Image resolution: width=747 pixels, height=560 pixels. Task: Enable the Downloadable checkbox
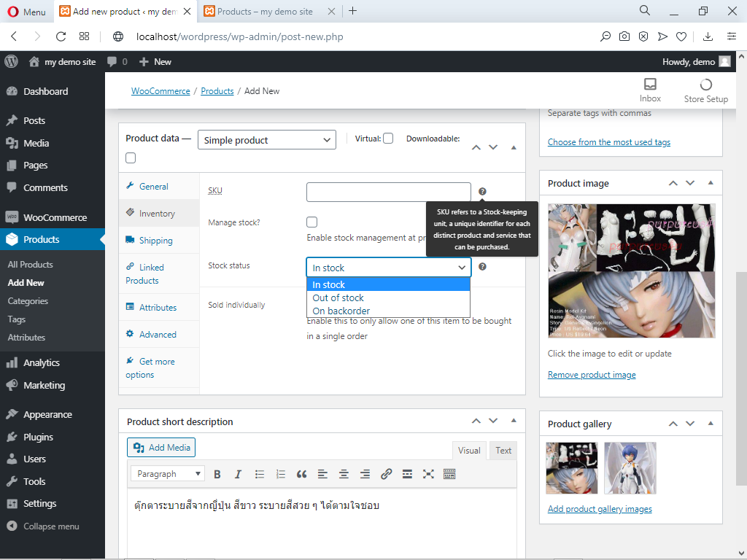click(x=131, y=158)
